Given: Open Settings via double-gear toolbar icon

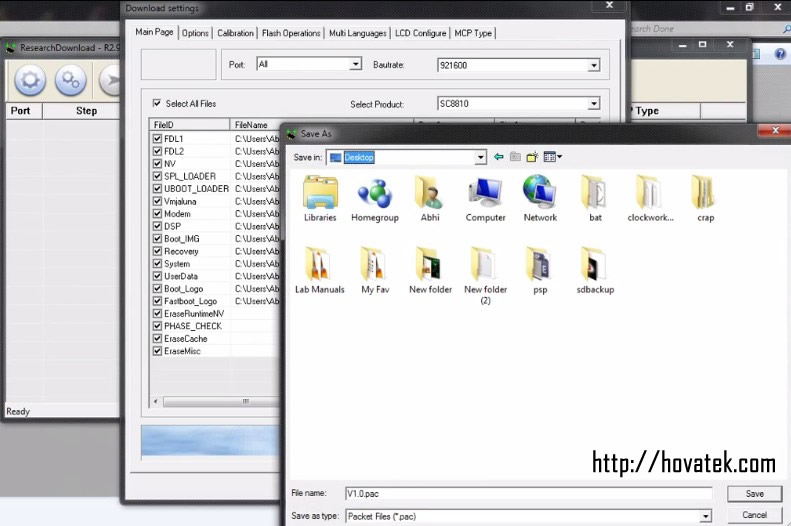Looking at the screenshot, I should [x=70, y=79].
